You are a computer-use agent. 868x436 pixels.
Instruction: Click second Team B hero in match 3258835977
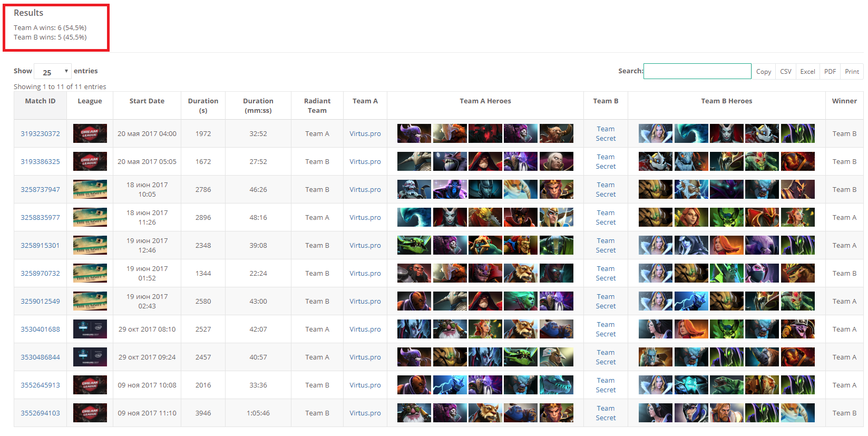tap(691, 217)
